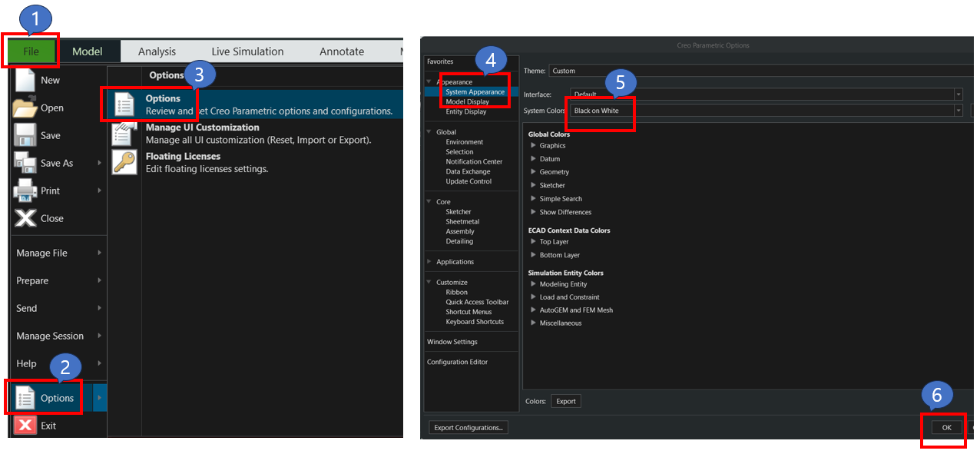
Task: Select Quick Access Toolbar option
Action: tap(477, 302)
